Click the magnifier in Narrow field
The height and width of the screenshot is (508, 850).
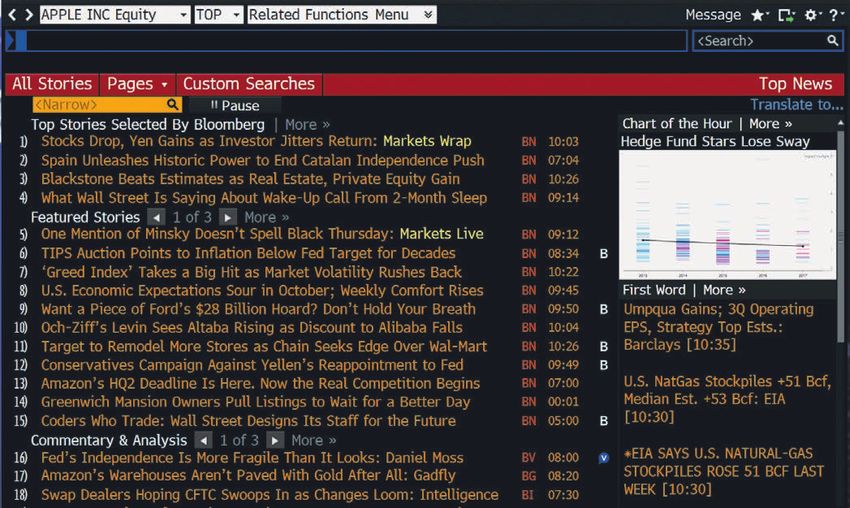(x=172, y=104)
